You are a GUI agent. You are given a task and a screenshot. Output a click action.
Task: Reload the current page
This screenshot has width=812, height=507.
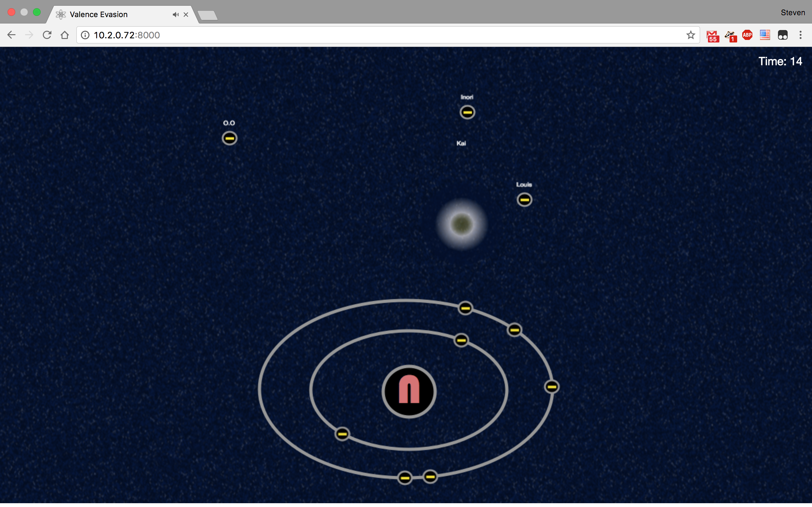pos(47,35)
